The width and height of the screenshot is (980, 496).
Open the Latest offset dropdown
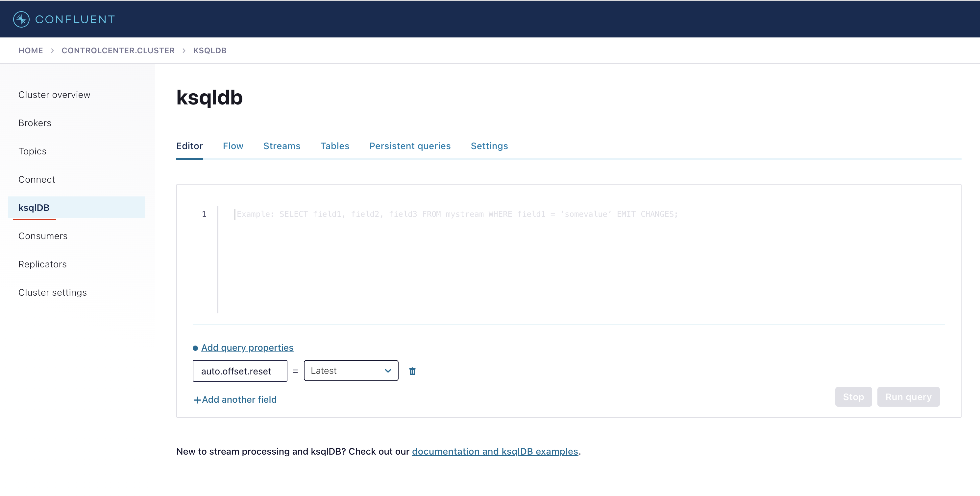(x=351, y=371)
